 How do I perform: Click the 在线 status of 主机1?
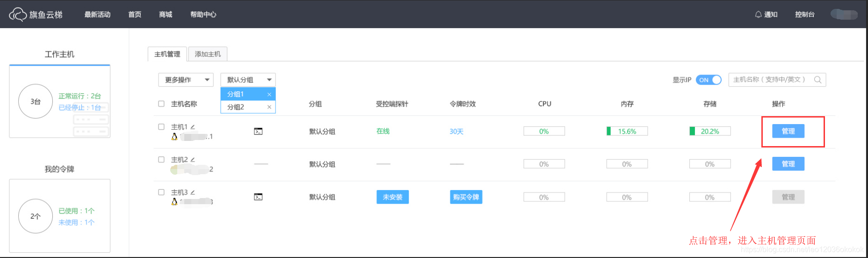tap(383, 131)
